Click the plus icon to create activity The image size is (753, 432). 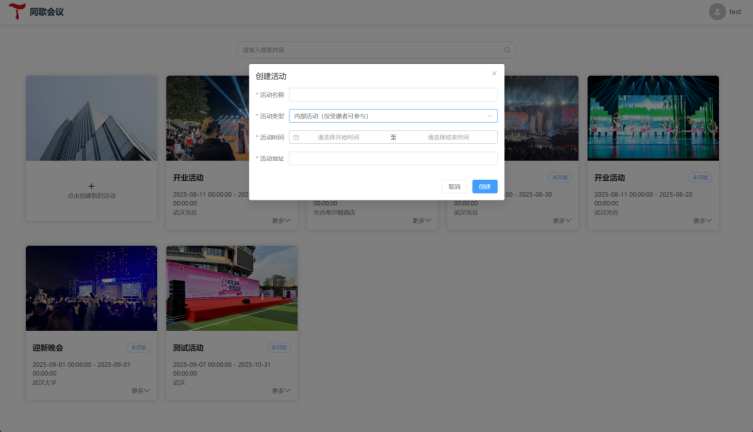point(91,186)
